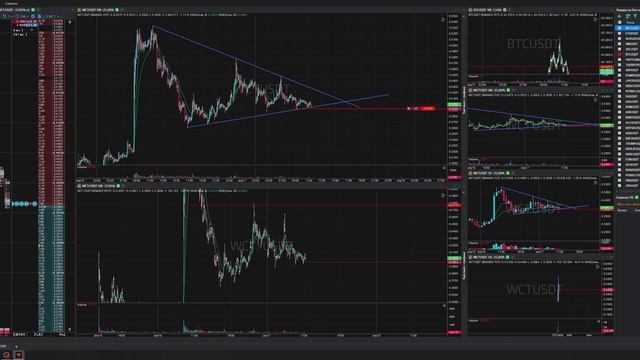Toggle green link dot on main WCTUSDT chart header
Image resolution: width=640 pixels, height=360 pixels.
[x=117, y=10]
